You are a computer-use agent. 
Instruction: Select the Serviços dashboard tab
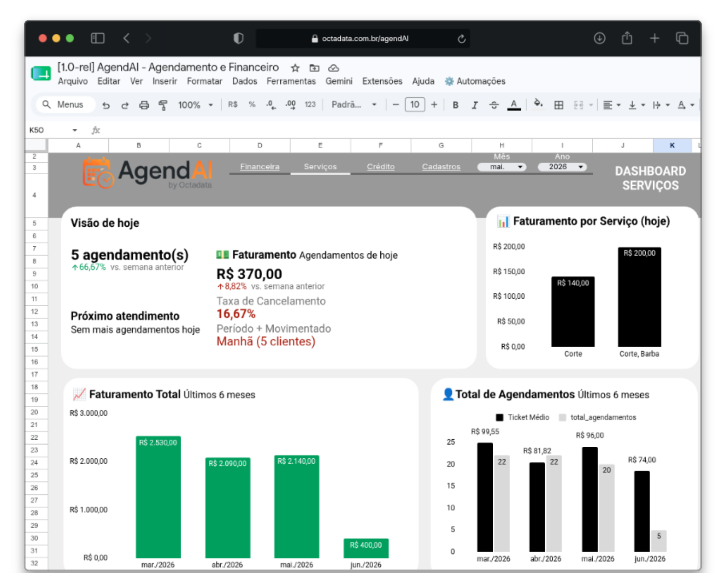point(320,167)
